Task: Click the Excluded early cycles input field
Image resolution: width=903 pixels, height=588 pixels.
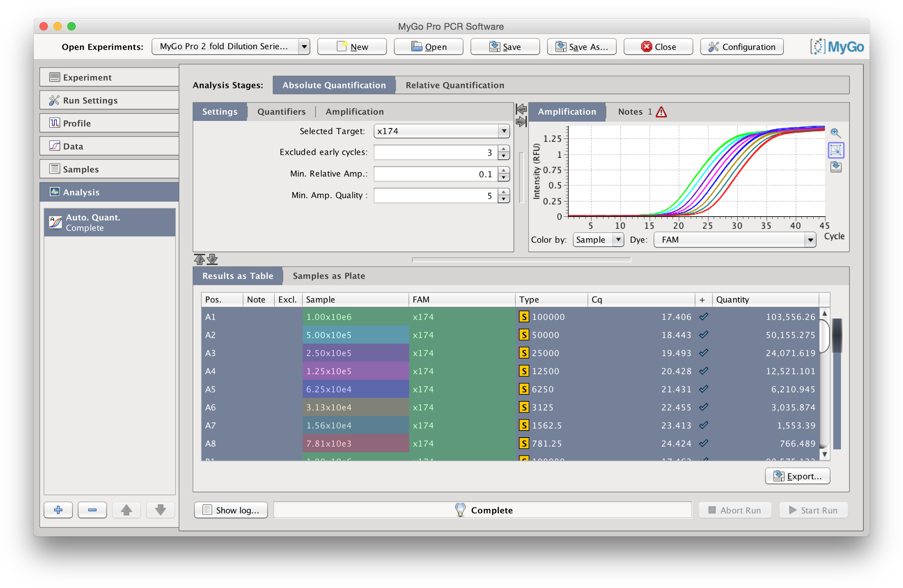Action: pos(436,152)
